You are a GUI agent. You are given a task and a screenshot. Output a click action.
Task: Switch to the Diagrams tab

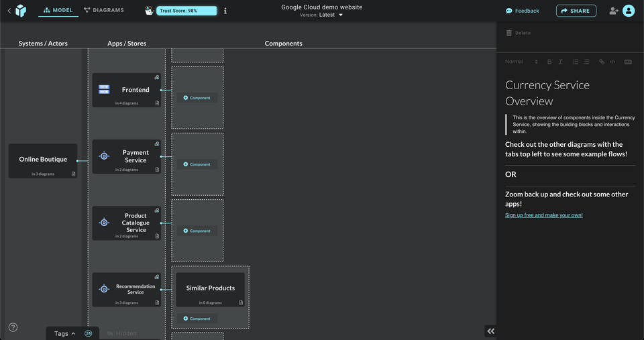click(x=104, y=11)
